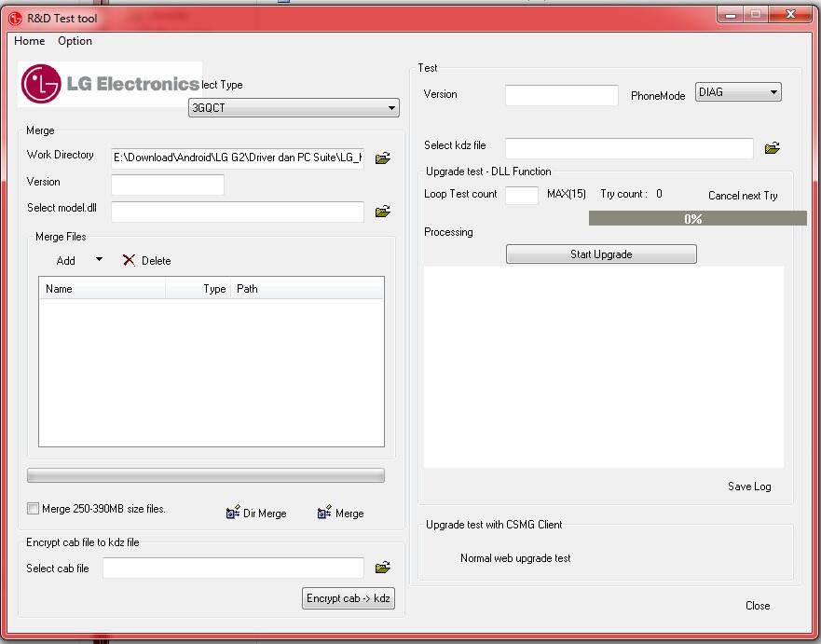Click the Encrypt cab -> kdz button
Screen dimensions: 821x644
(x=349, y=598)
